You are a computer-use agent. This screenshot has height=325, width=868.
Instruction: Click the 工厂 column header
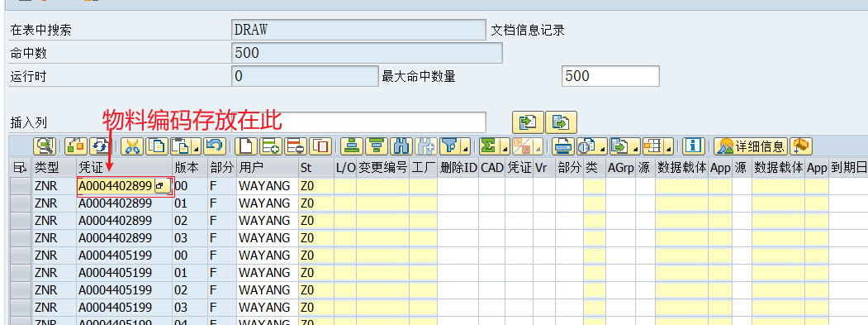[x=424, y=167]
